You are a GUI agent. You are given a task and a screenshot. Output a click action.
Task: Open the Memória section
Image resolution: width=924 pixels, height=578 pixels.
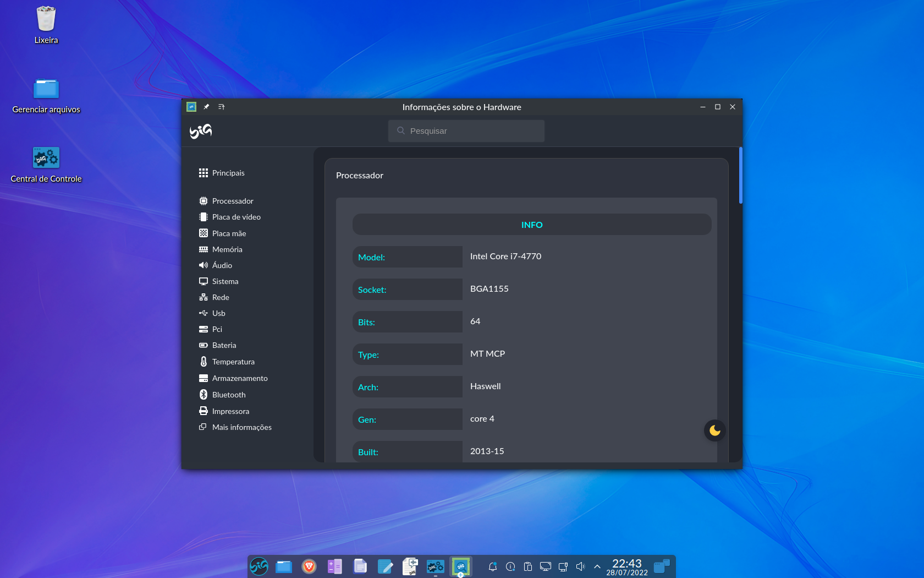coord(221,249)
